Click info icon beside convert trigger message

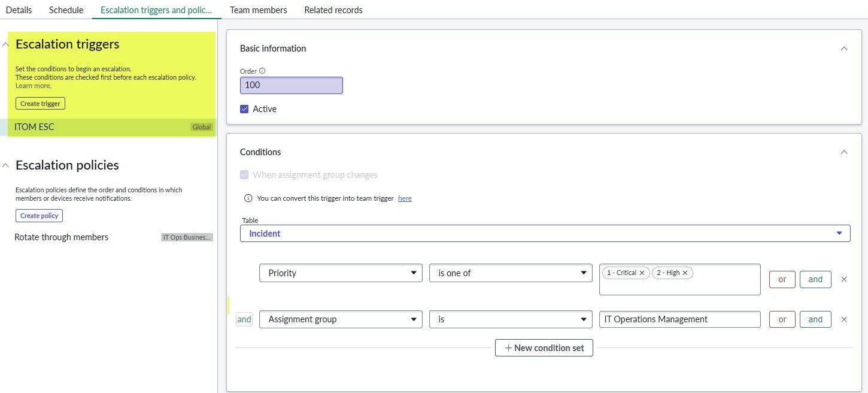[x=248, y=198]
